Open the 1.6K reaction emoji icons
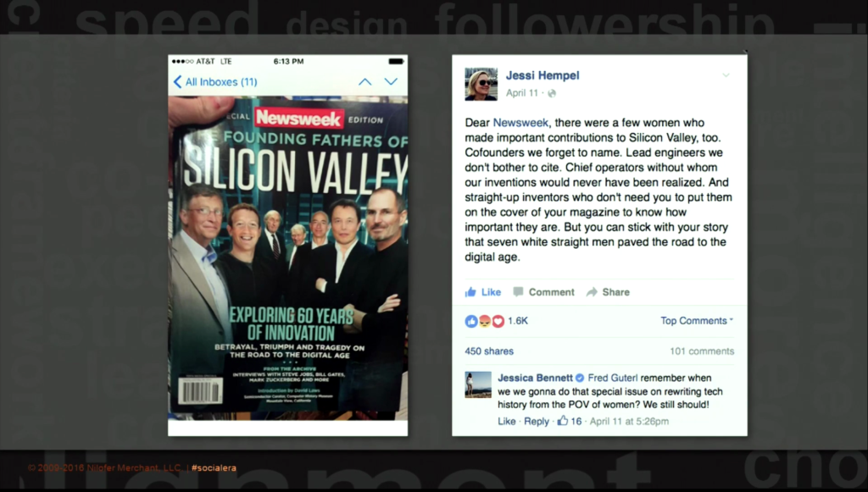The image size is (868, 492). [x=484, y=321]
